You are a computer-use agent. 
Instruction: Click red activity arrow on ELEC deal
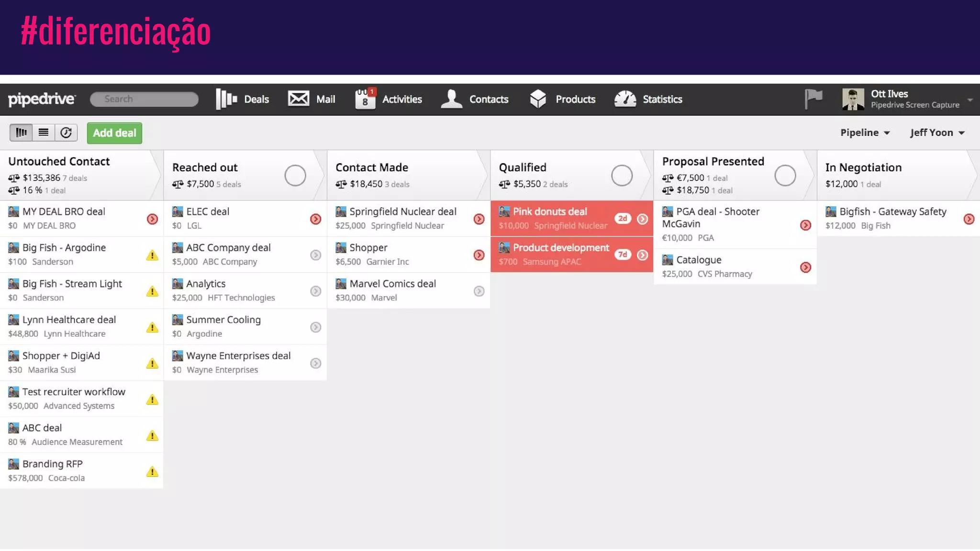click(x=315, y=219)
